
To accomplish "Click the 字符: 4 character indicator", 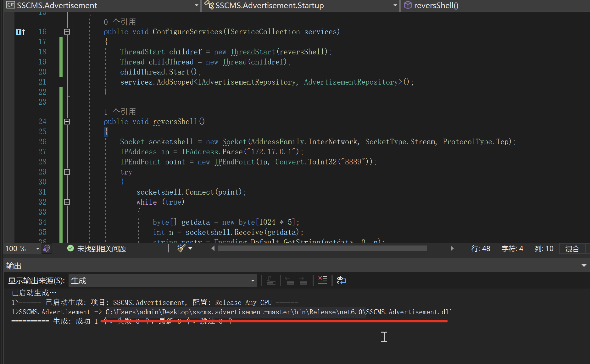I will (x=512, y=249).
